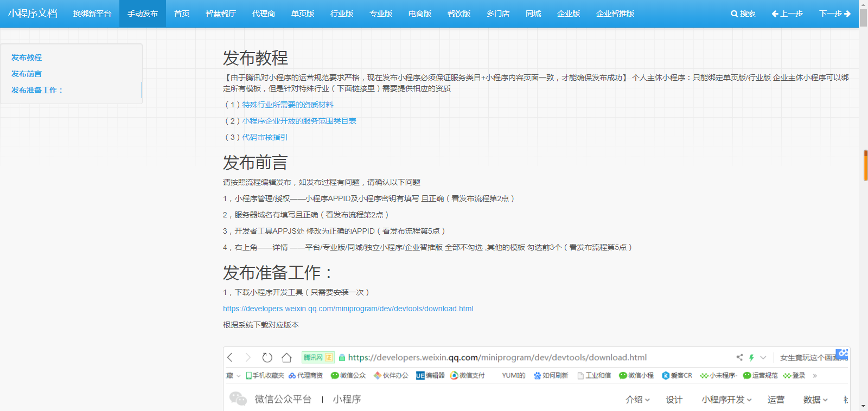Click the WeChat logo beside 微信公众平台
This screenshot has height=411, width=868.
point(238,399)
